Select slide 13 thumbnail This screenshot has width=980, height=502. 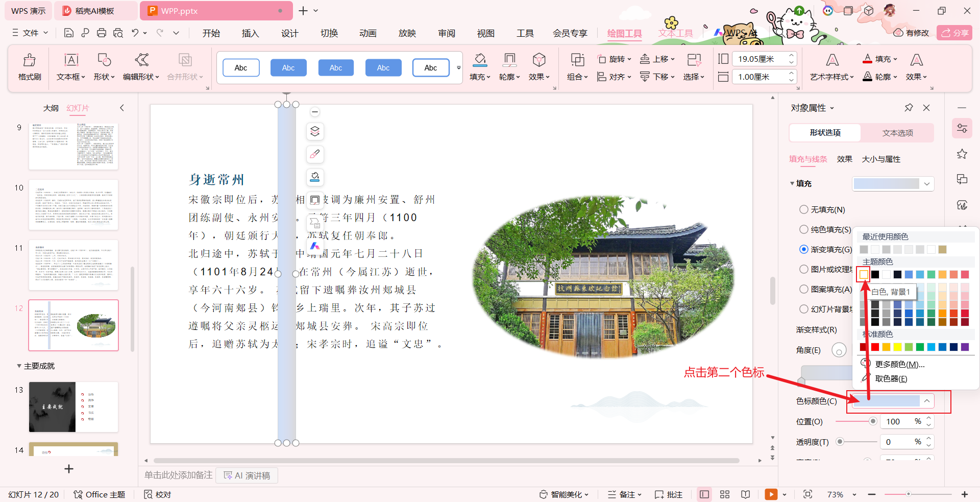[x=73, y=407]
